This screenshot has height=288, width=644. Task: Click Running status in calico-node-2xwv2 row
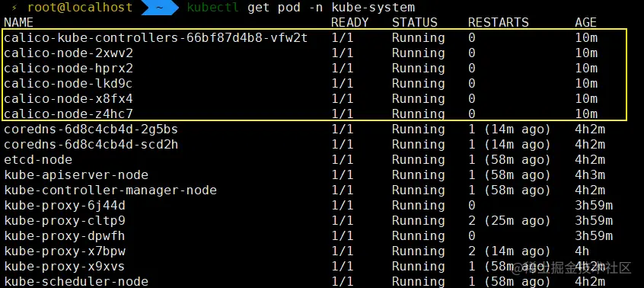pyautogui.click(x=418, y=53)
